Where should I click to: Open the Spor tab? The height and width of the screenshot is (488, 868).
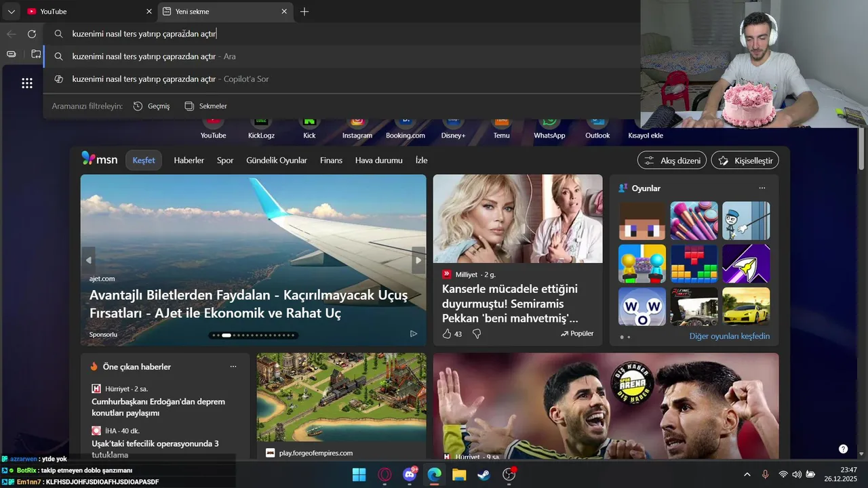click(225, 160)
